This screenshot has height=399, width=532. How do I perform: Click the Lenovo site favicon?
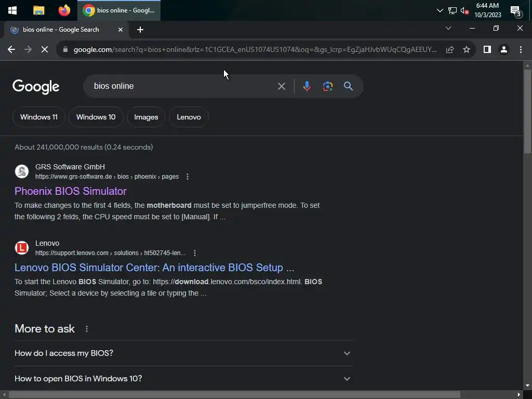pyautogui.click(x=22, y=248)
